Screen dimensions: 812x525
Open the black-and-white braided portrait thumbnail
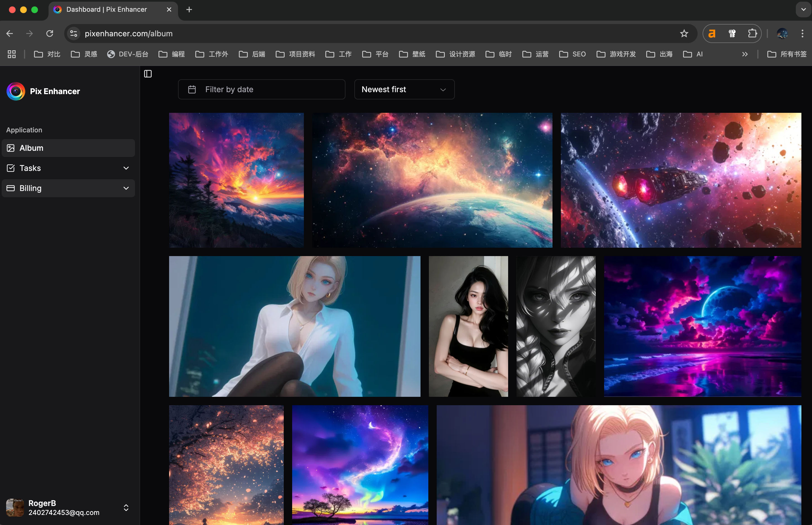point(556,326)
